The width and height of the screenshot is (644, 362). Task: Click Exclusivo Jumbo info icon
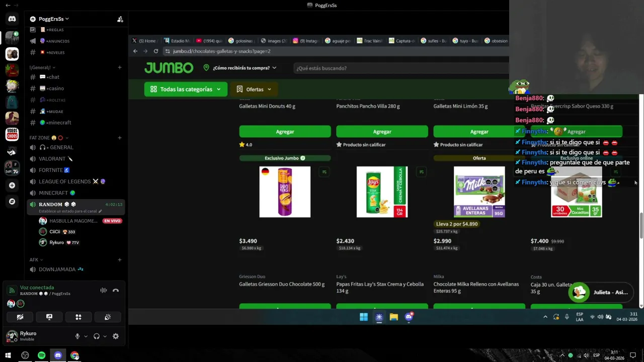point(303,158)
